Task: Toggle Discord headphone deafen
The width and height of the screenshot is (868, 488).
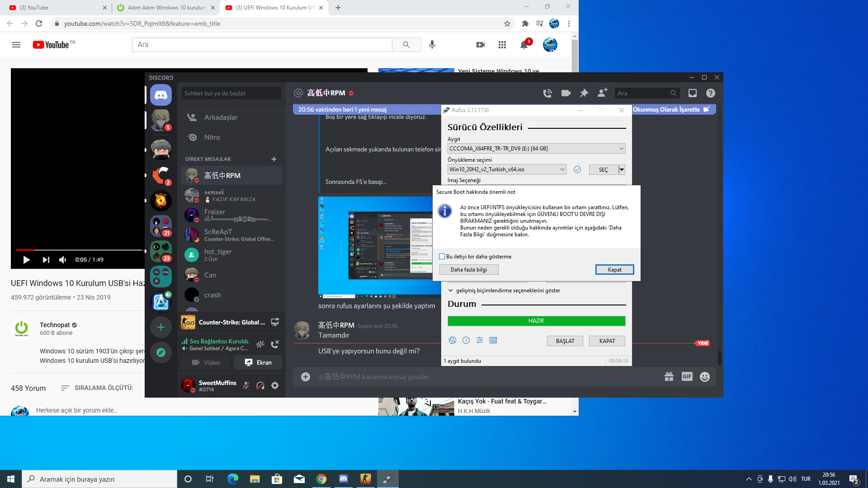Action: [x=260, y=385]
